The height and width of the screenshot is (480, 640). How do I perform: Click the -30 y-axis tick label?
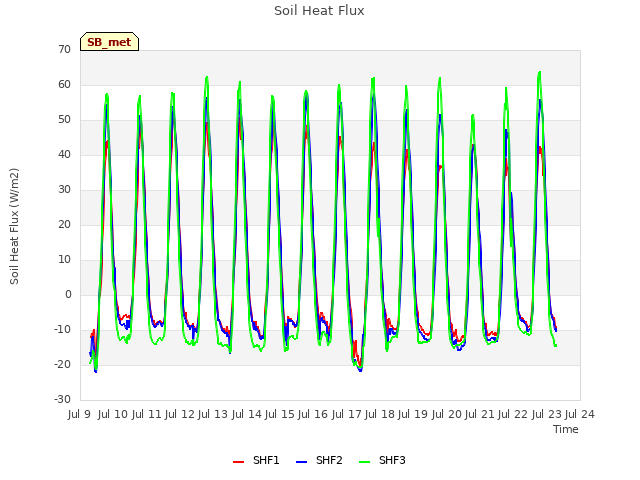pos(63,400)
